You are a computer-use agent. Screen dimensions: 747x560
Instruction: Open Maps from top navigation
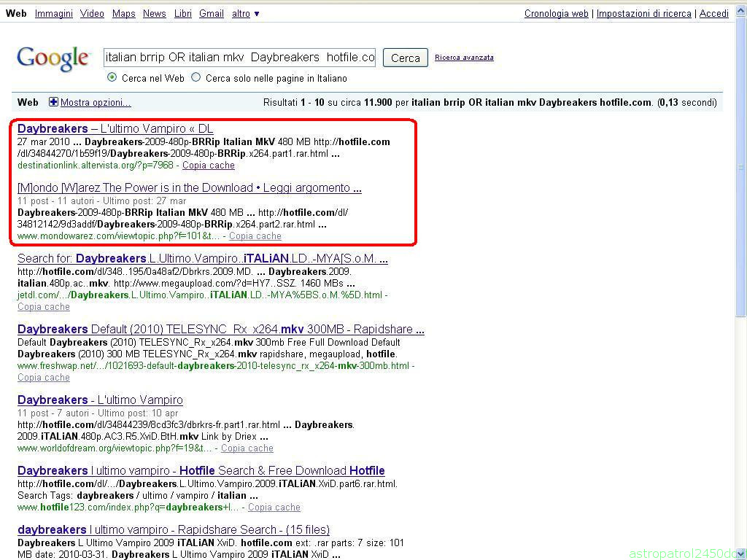[x=124, y=14]
